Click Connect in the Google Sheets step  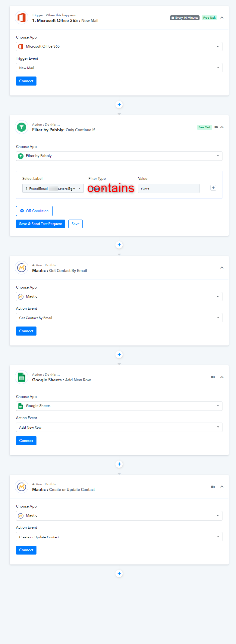(26, 441)
